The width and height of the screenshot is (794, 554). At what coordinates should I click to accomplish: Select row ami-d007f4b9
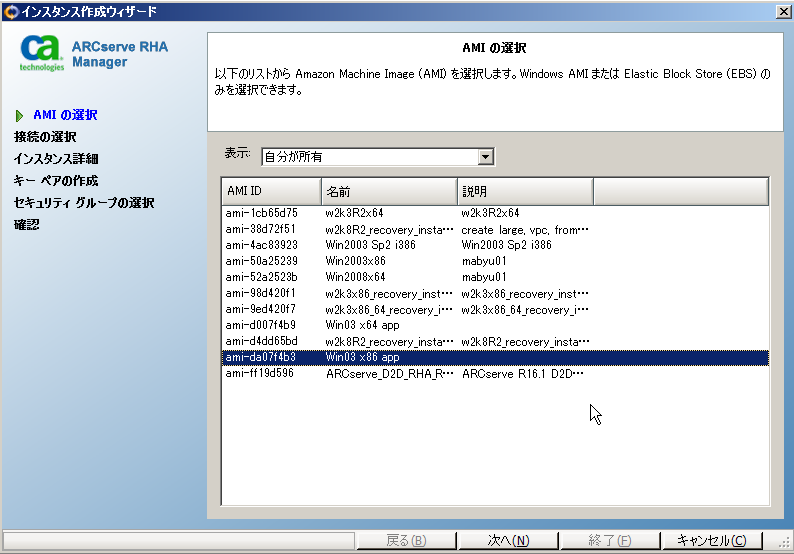tap(495, 325)
